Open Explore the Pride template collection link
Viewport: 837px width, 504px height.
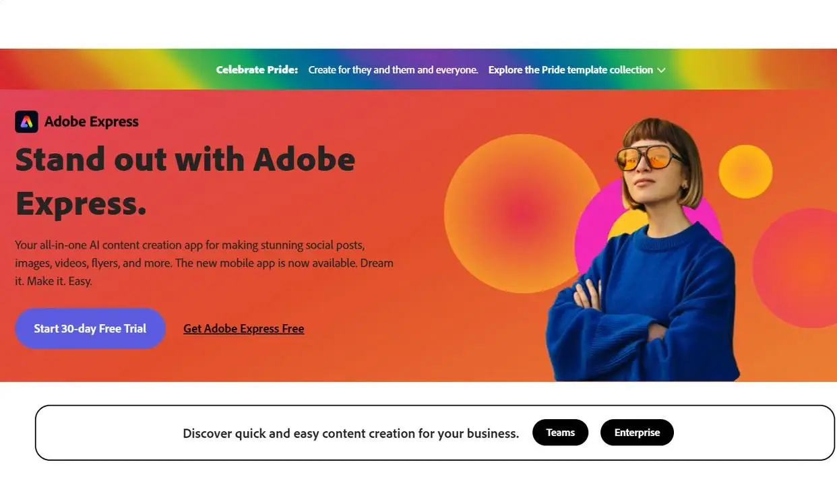[570, 70]
